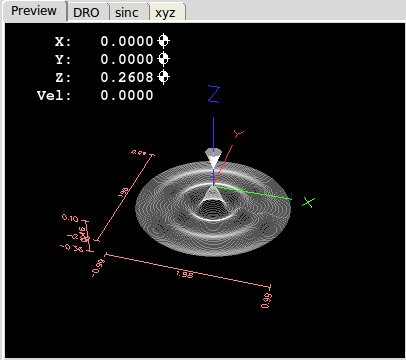Screen dimensions: 406x360
Task: Open the sinc tab
Action: pyautogui.click(x=128, y=13)
